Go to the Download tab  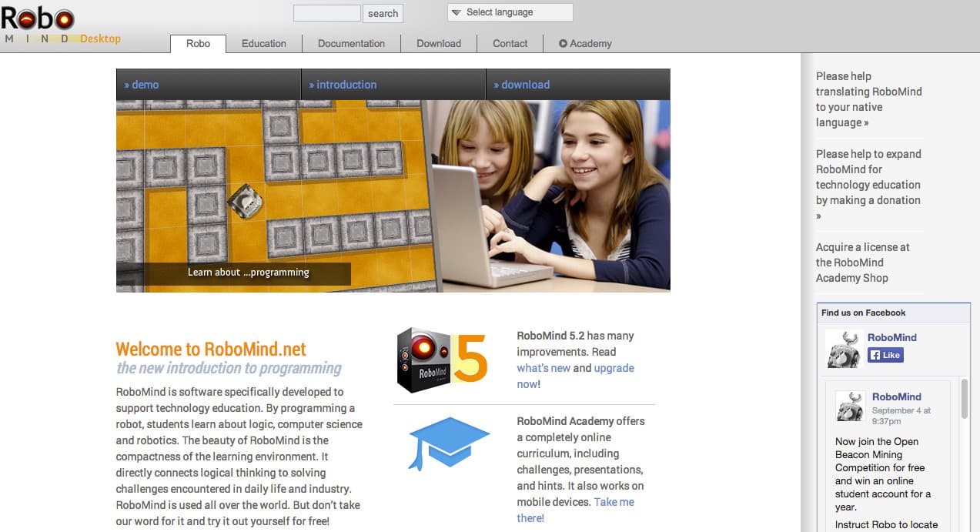tap(439, 44)
